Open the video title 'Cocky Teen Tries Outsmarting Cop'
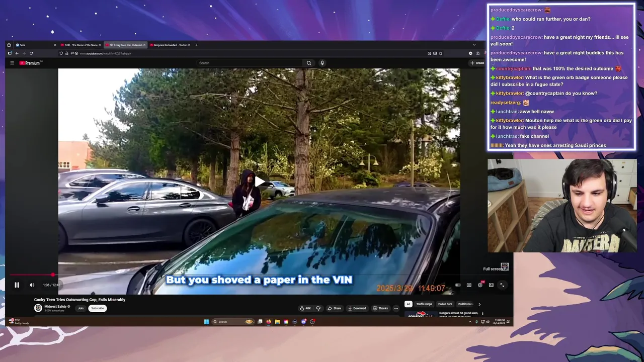Image resolution: width=644 pixels, height=362 pixels. click(x=79, y=300)
